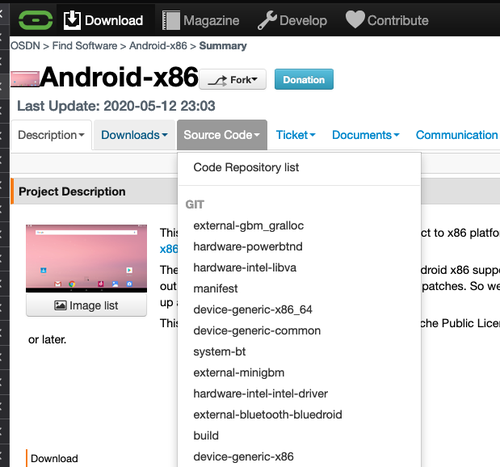Open device-generic-x86 git repository entry
Viewport: 500px width, 467px height.
pyautogui.click(x=299, y=457)
